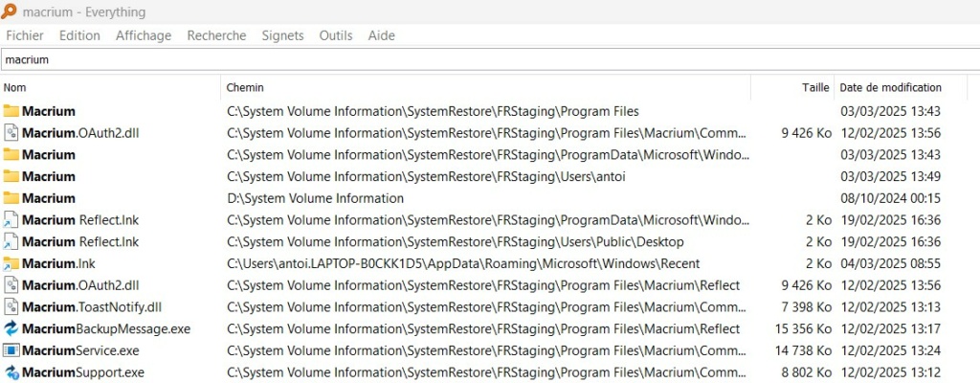Image resolution: width=980 pixels, height=383 pixels.
Task: Click the path ending in "Windows\Recent"
Action: click(463, 263)
